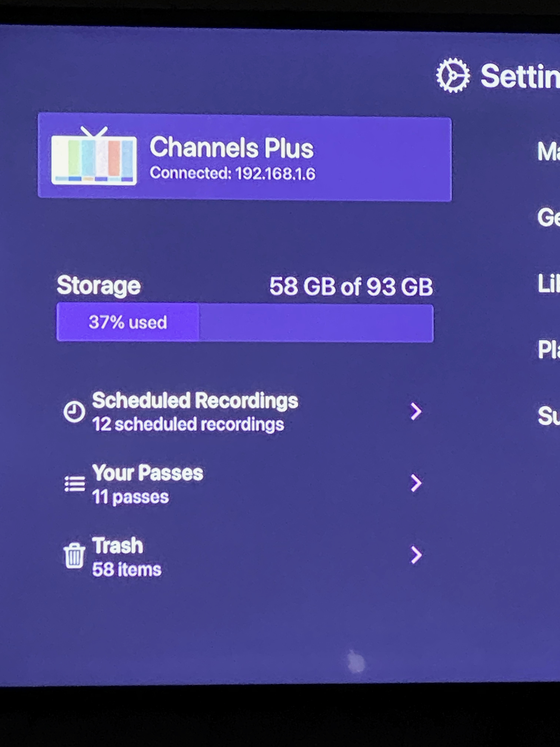Open the Your Passes label
The image size is (560, 747).
[x=148, y=473]
